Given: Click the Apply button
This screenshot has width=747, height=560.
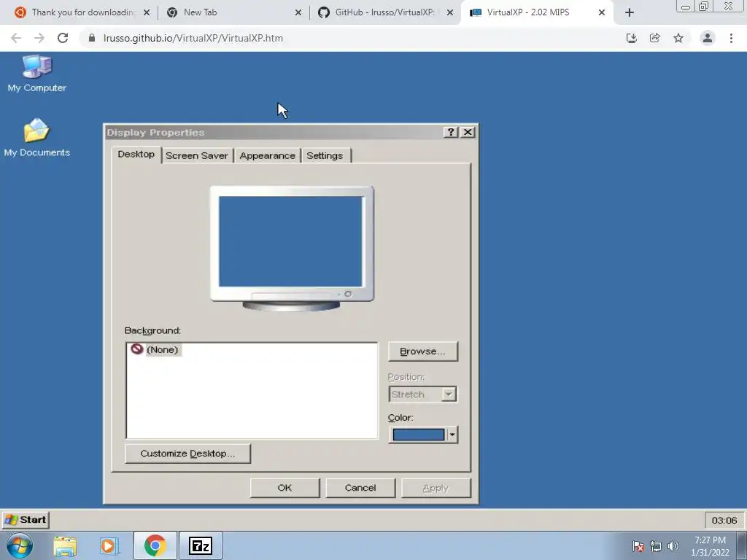Looking at the screenshot, I should (436, 488).
